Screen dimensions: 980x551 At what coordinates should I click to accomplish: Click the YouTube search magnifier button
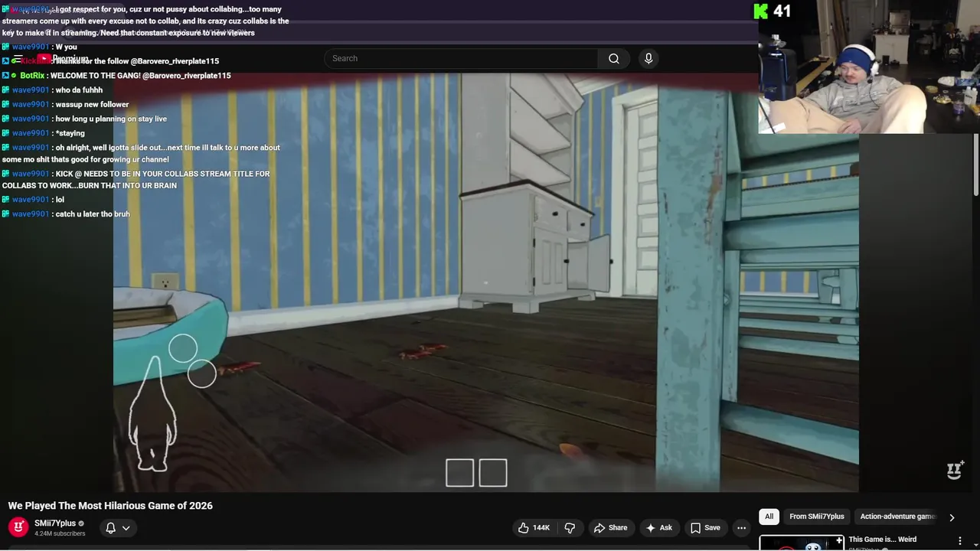(614, 59)
